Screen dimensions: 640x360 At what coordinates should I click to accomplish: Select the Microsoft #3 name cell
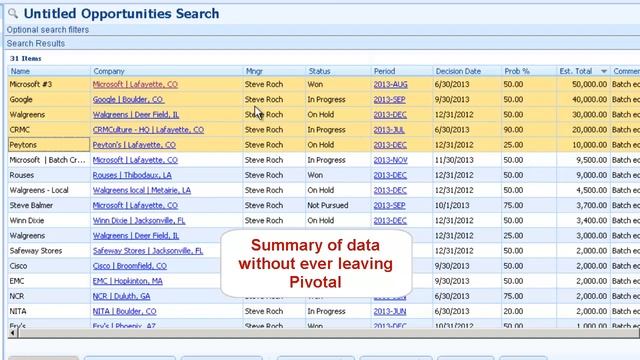pyautogui.click(x=49, y=84)
